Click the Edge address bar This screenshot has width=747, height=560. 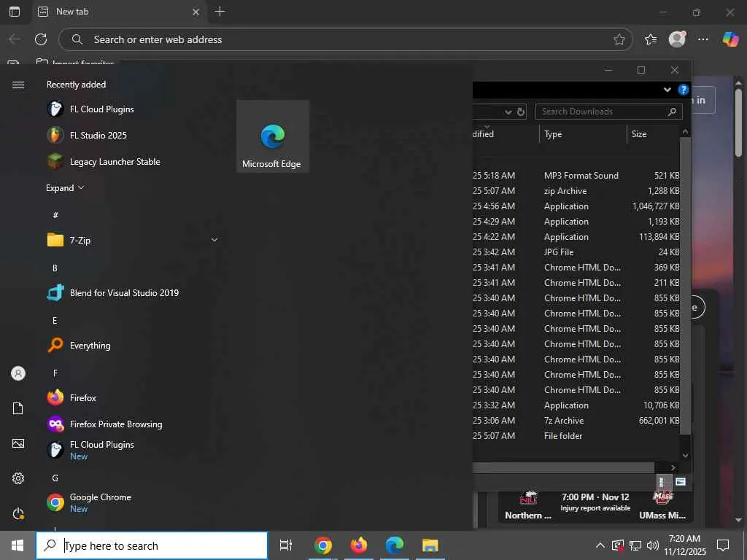(345, 39)
